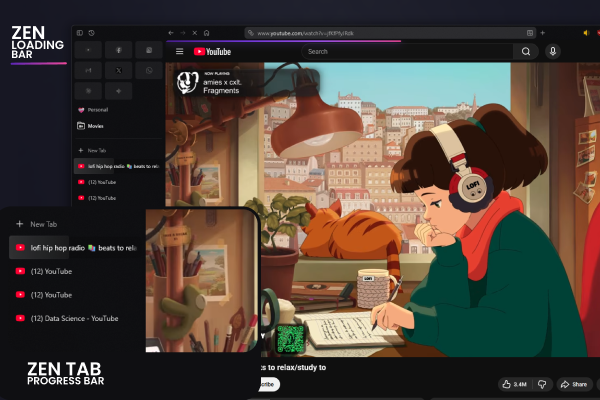Start voice search with the microphone
Viewport: 600px width, 400px height.
coord(553,51)
